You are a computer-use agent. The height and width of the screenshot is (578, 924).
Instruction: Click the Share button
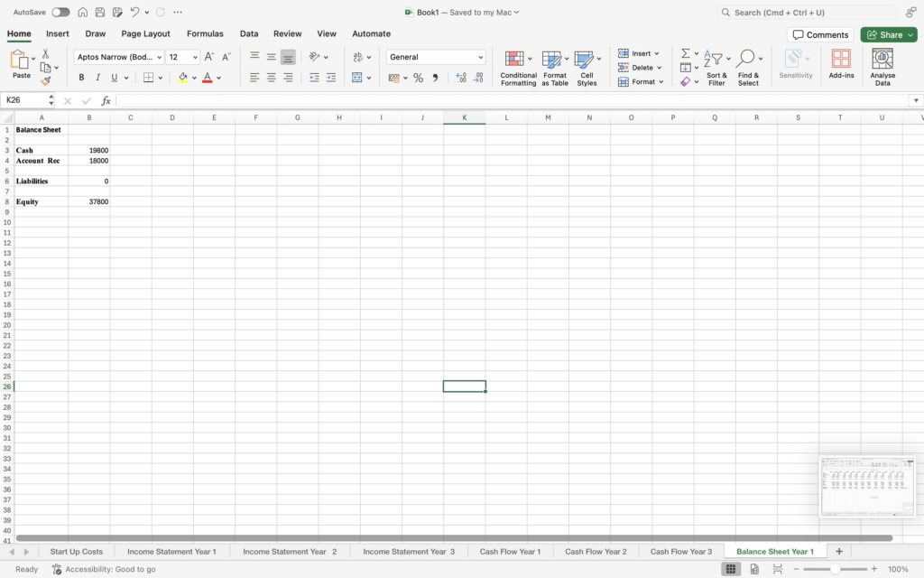point(888,34)
